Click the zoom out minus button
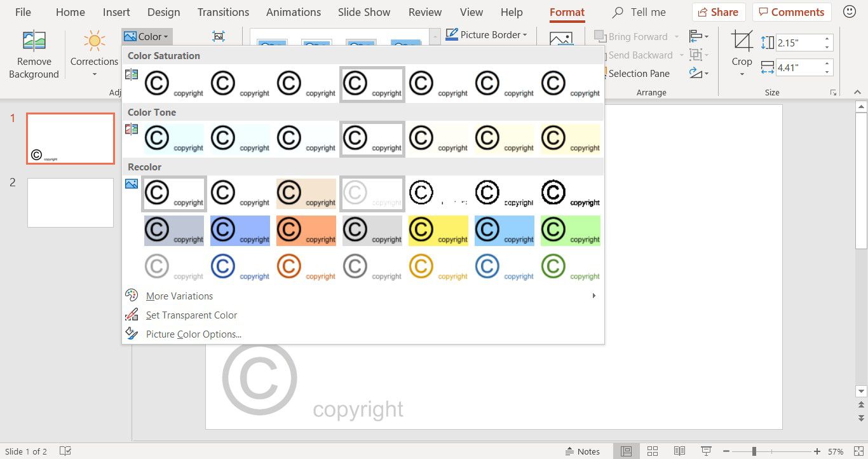The height and width of the screenshot is (459, 868). pyautogui.click(x=726, y=451)
